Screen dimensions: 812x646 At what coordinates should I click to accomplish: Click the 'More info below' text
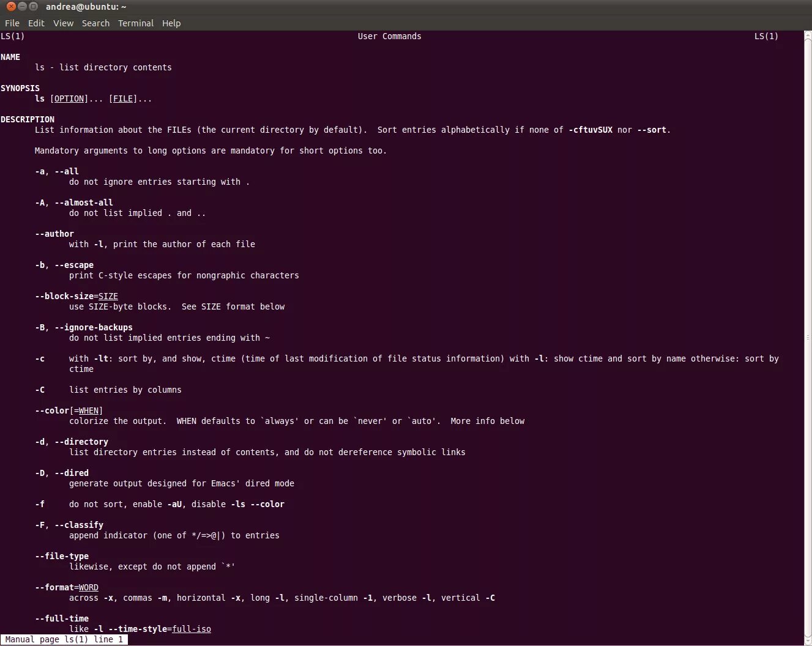[488, 421]
